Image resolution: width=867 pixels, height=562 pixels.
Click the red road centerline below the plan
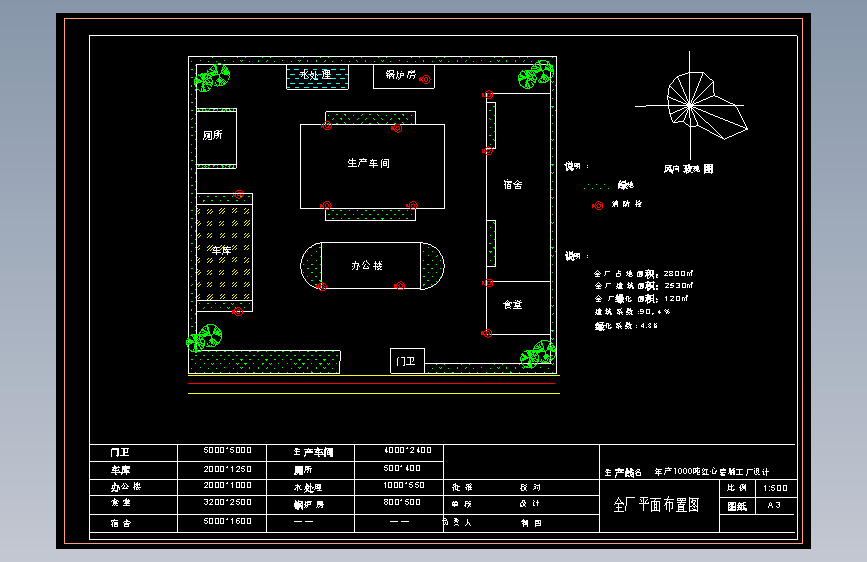(372, 383)
